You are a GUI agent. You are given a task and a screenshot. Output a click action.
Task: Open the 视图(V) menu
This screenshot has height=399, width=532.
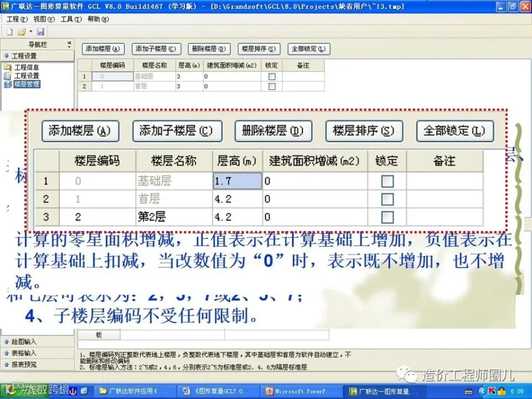point(44,20)
